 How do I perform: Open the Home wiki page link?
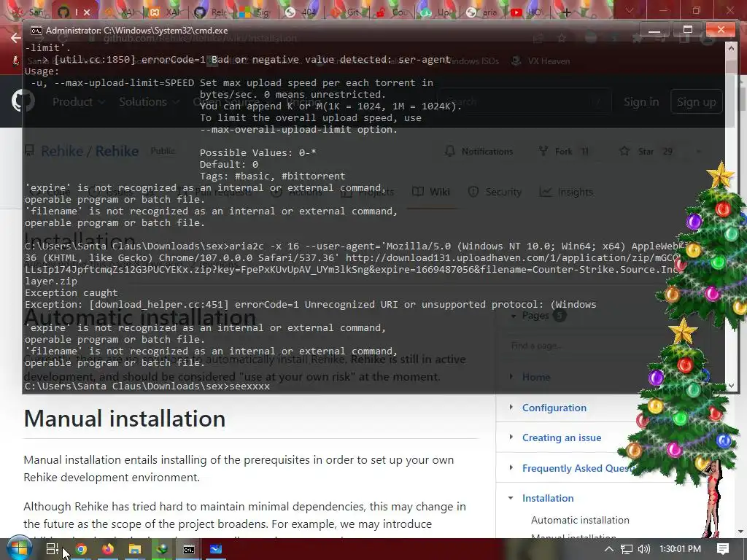(x=536, y=377)
